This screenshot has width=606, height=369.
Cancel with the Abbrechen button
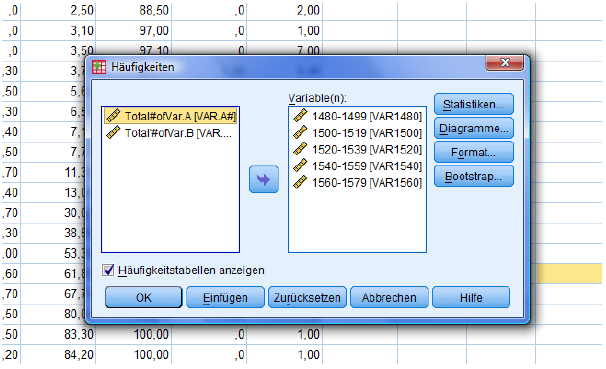coord(389,298)
